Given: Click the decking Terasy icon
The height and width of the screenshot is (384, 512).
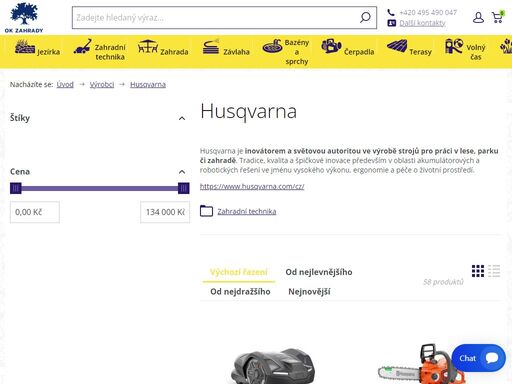Looking at the screenshot, I should pyautogui.click(x=397, y=46).
